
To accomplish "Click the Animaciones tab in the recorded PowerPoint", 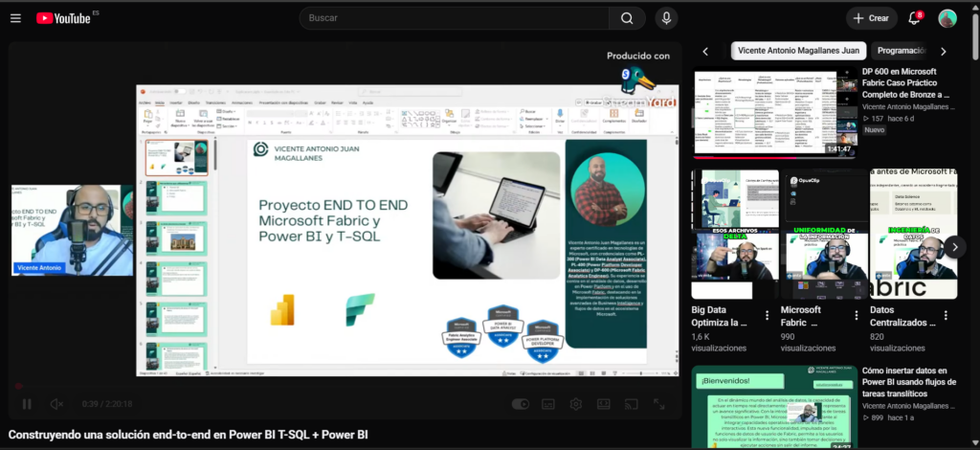I will coord(242,102).
